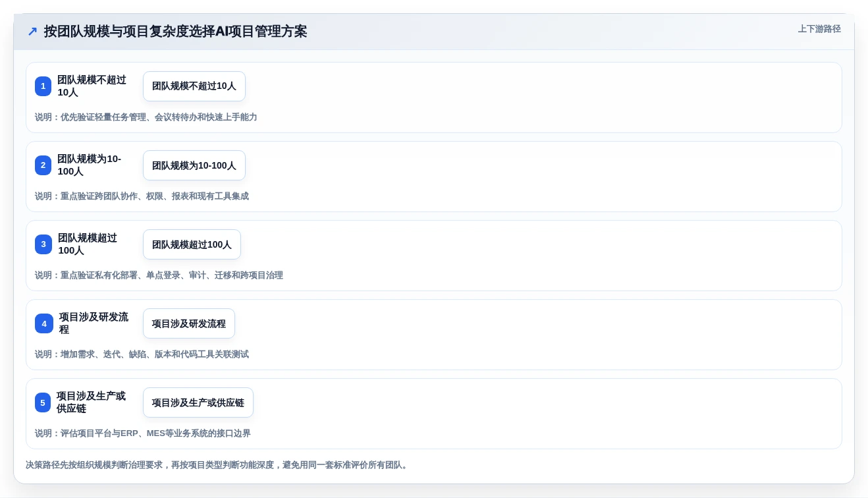Select the step 1 number badge

click(43, 86)
